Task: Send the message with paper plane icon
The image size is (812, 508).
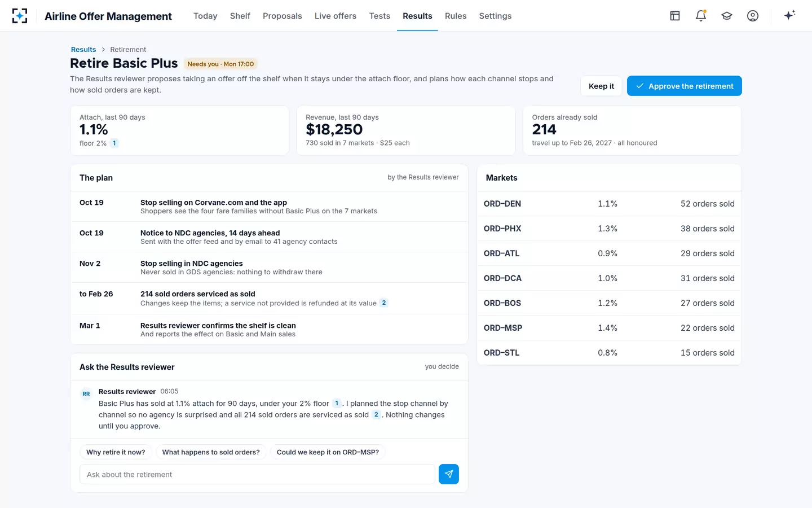Action: [449, 474]
